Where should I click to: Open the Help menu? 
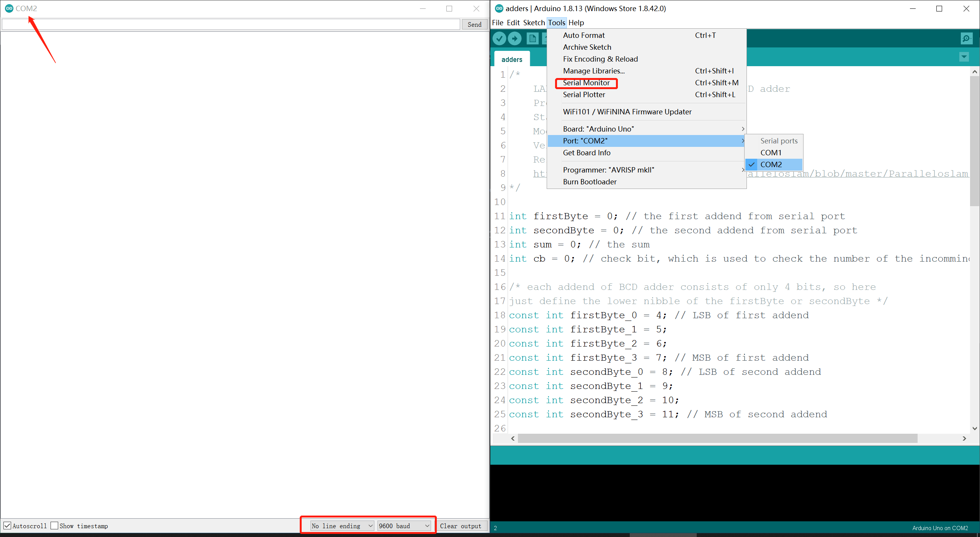(x=576, y=23)
